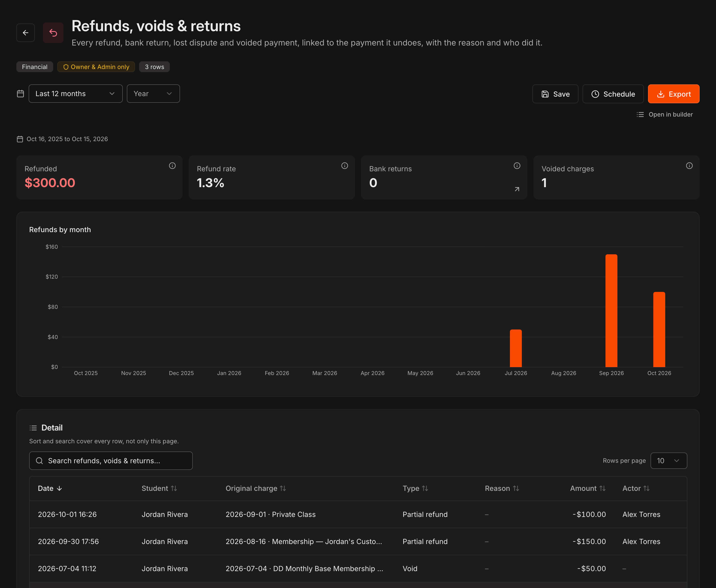Click the -$150.00 amount cell
Image resolution: width=716 pixels, height=588 pixels.
pyautogui.click(x=589, y=541)
